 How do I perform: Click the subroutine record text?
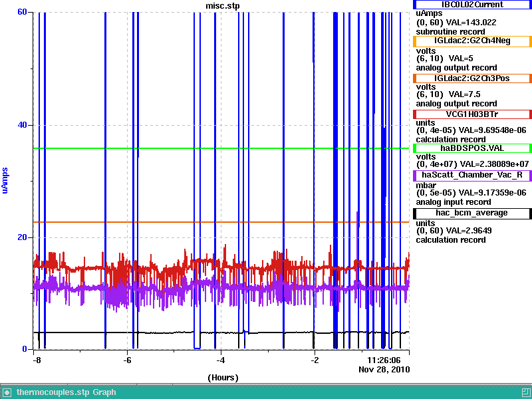451,32
